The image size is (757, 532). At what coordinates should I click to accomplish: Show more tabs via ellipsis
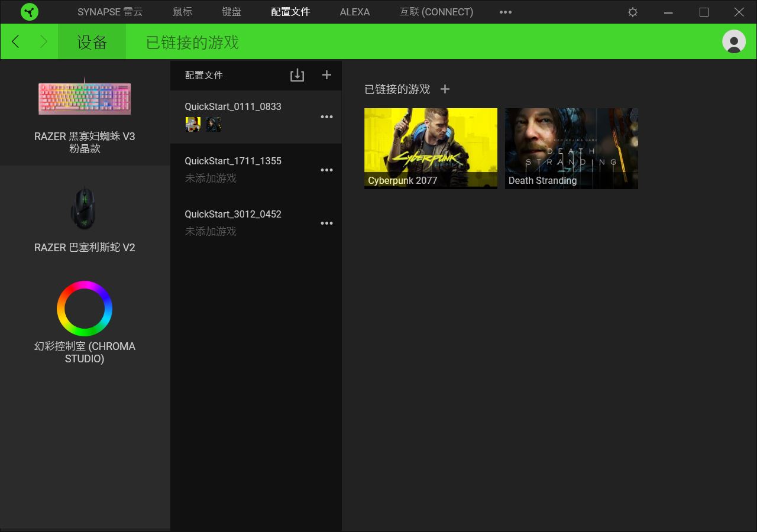click(506, 12)
